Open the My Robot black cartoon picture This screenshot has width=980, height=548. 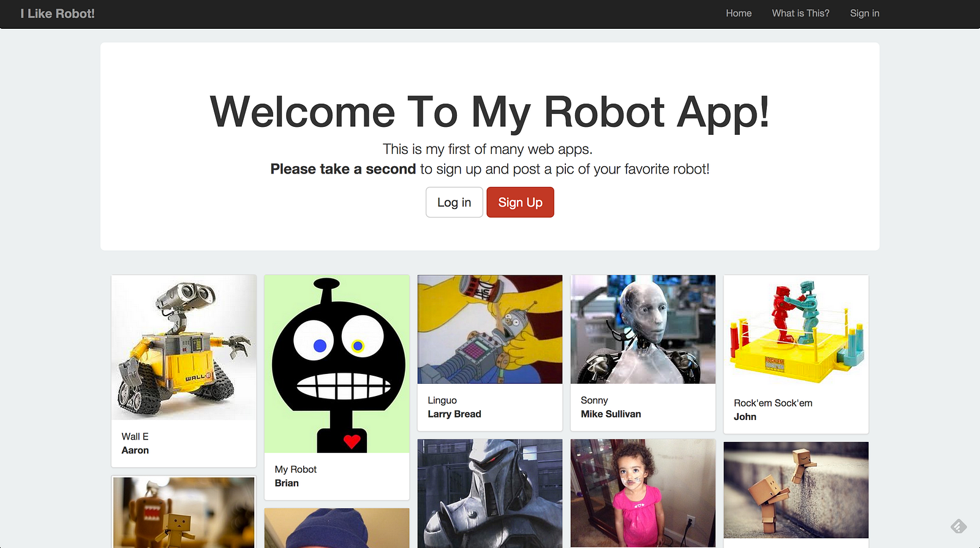click(x=337, y=364)
